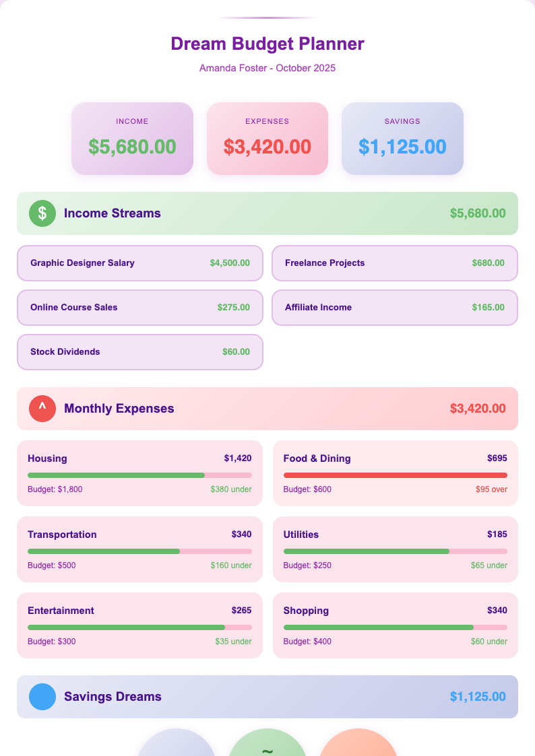Select the Online Course Sales item
The height and width of the screenshot is (756, 535).
(x=139, y=307)
